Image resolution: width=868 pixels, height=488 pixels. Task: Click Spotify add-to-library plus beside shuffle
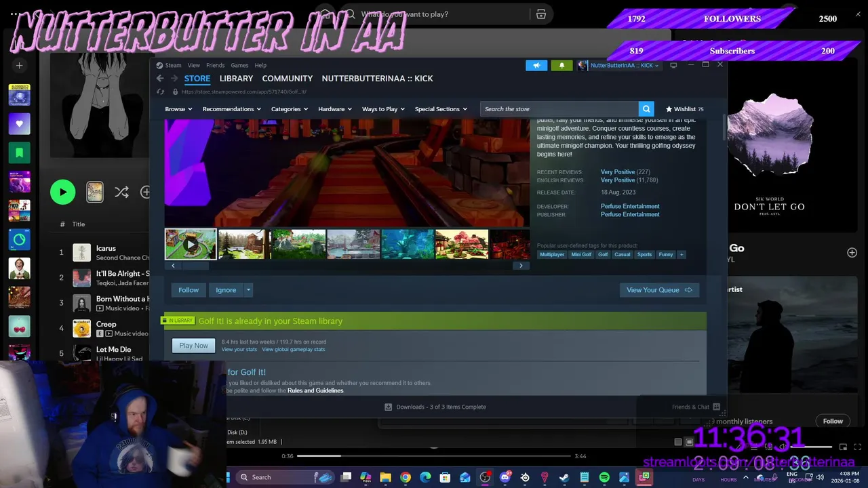145,192
